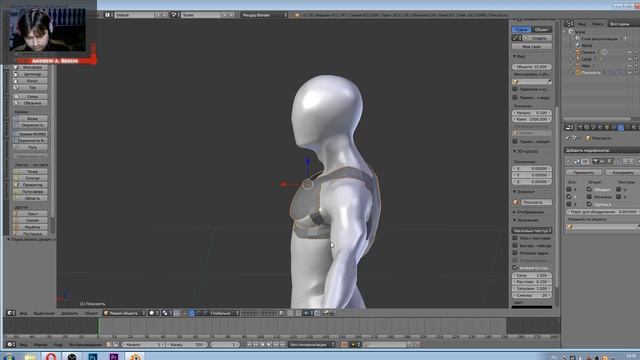This screenshot has height=360, width=640.
Task: Click the 3D viewport editor type icon
Action: click(x=11, y=313)
